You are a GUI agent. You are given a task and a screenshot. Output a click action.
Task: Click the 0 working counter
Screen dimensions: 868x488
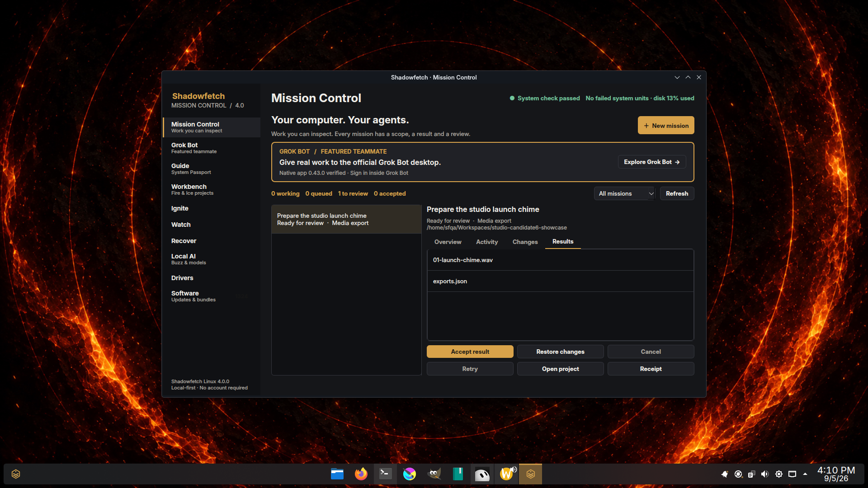(285, 193)
